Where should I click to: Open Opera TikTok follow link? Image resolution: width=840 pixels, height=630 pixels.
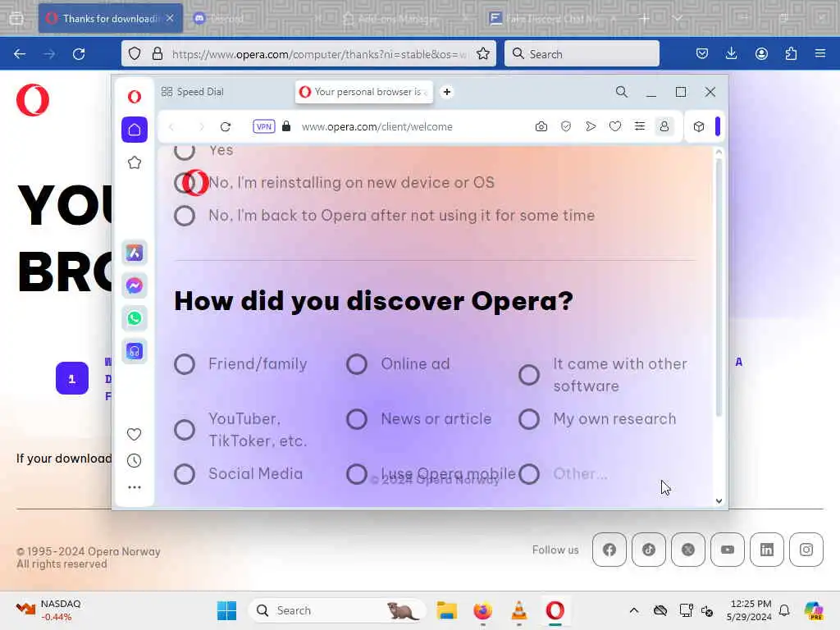point(649,550)
